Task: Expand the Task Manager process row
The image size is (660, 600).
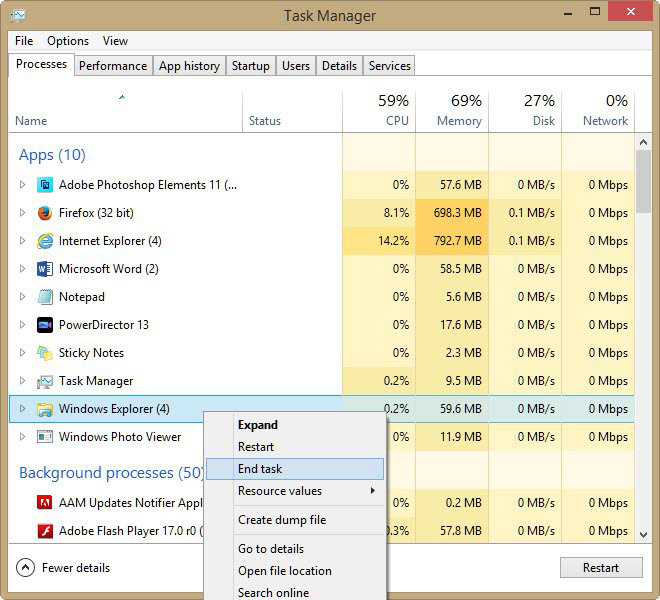Action: pos(22,380)
